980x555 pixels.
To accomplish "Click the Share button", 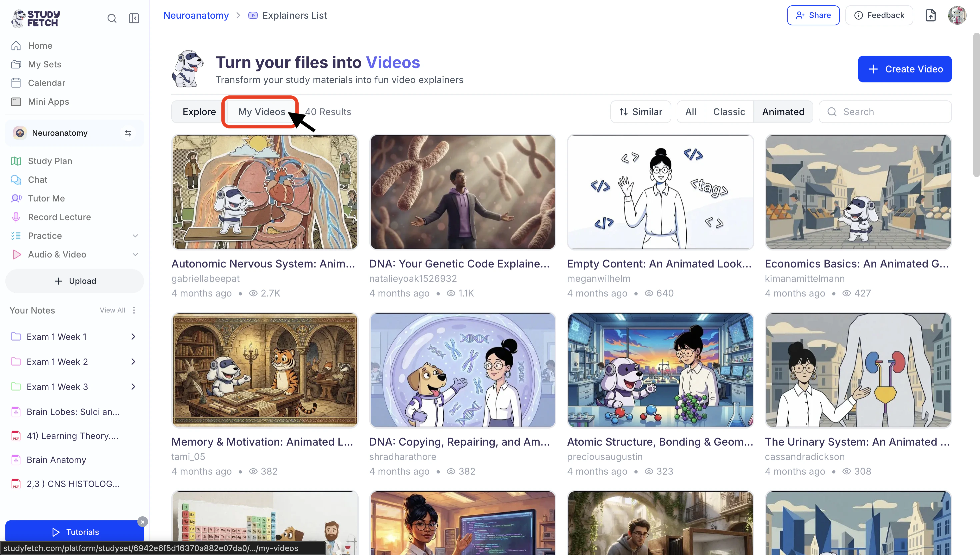I will click(813, 15).
